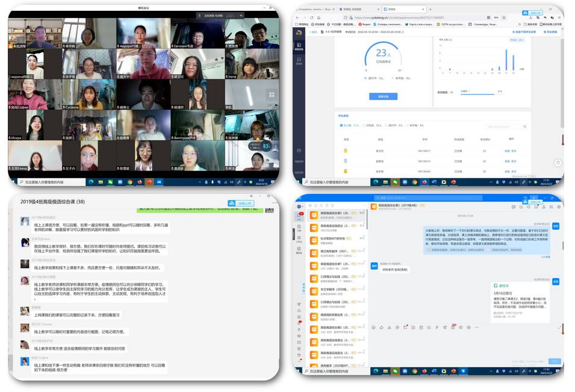Open the Documents icon in the messenger left sidebar
575x392 pixels.
(x=299, y=228)
